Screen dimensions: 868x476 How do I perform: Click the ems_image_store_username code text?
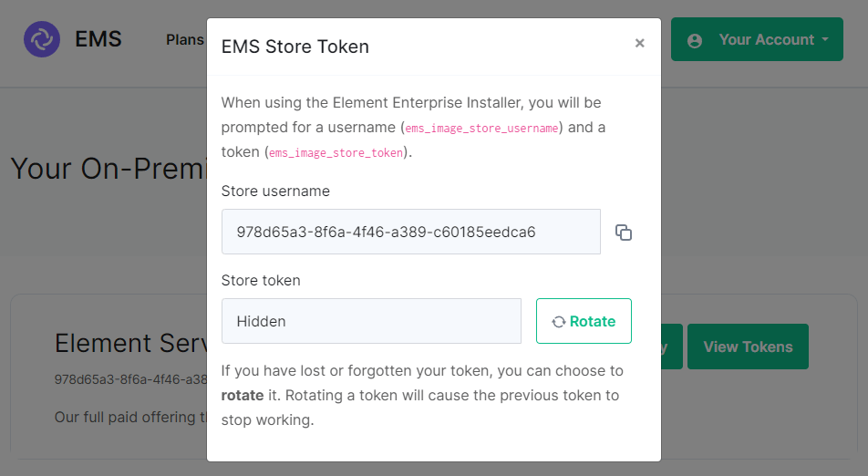pos(481,129)
